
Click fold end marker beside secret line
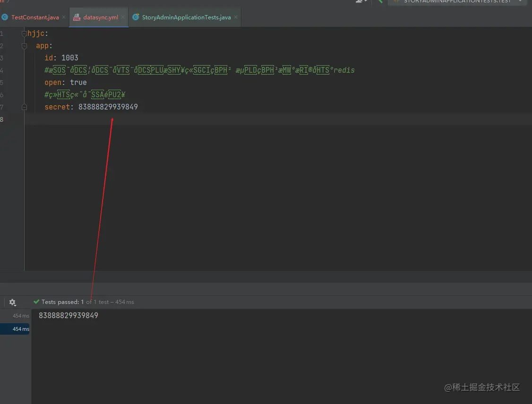[24, 107]
